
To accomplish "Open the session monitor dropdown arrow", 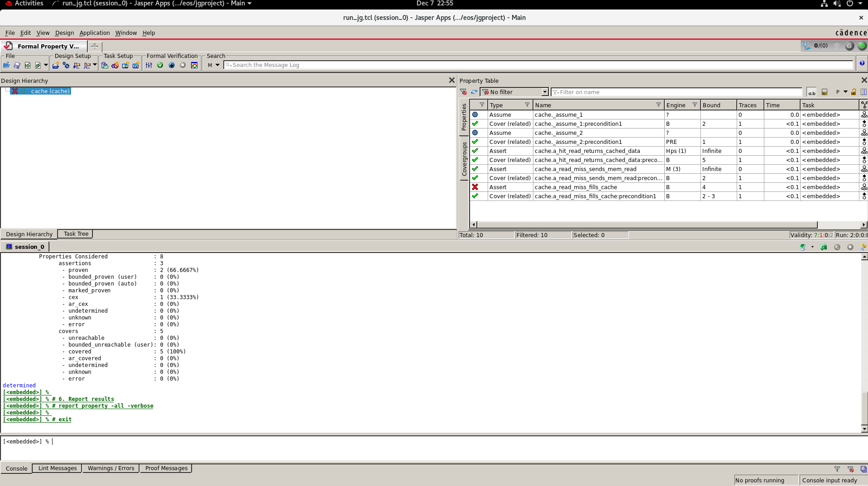I will (x=812, y=247).
